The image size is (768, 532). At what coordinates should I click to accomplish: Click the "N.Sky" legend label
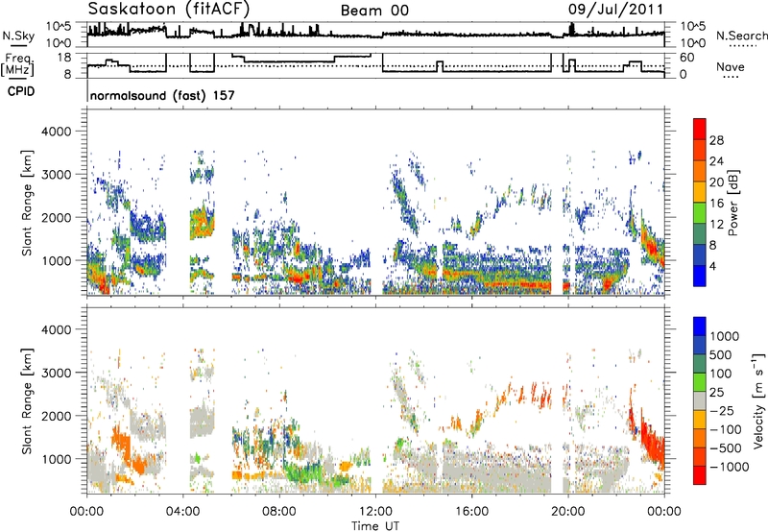click(x=18, y=36)
